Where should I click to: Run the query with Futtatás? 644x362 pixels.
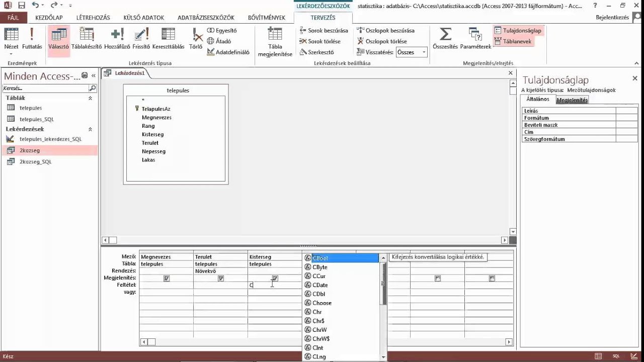[32, 39]
